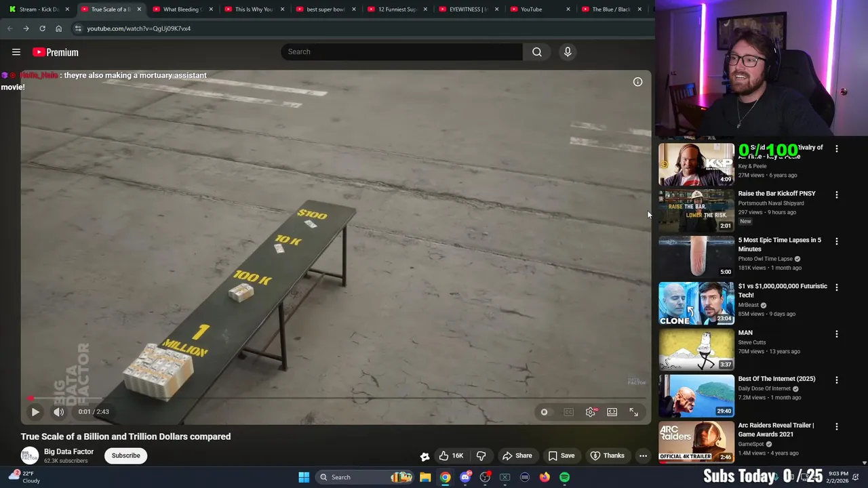Screen dimensions: 868x488
Task: Focus the YouTube search box
Action: coord(401,52)
